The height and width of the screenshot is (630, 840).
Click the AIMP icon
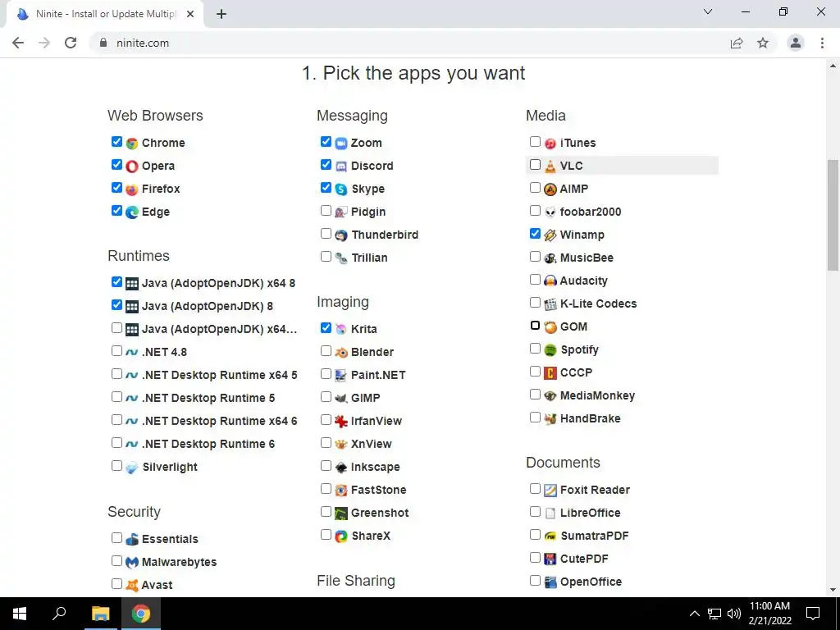[x=550, y=189]
